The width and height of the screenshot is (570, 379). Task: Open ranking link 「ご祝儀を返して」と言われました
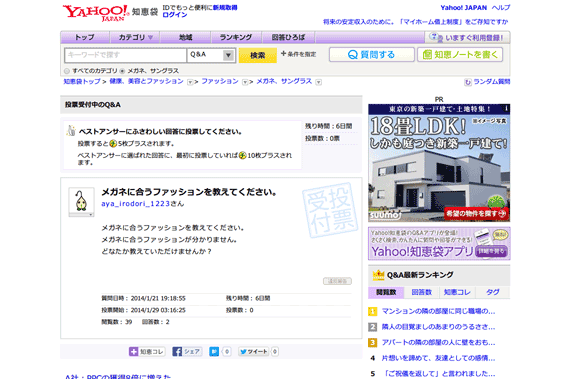click(x=438, y=374)
